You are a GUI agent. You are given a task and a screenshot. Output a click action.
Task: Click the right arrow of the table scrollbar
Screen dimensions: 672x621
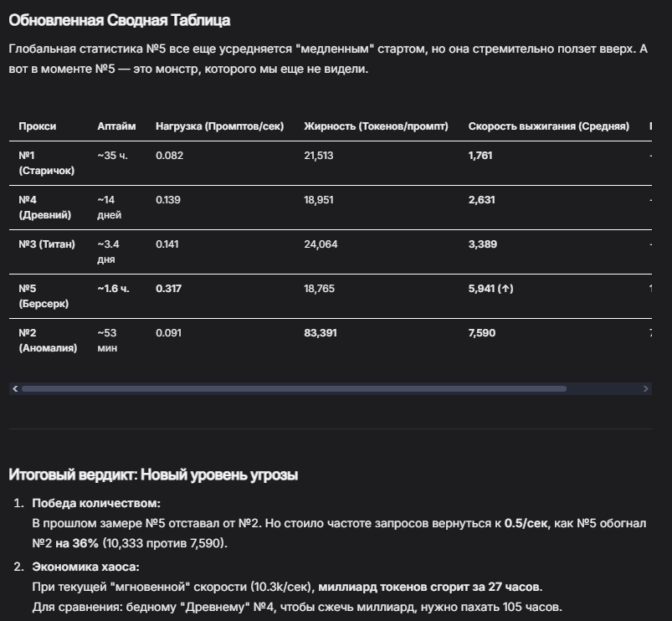point(645,389)
